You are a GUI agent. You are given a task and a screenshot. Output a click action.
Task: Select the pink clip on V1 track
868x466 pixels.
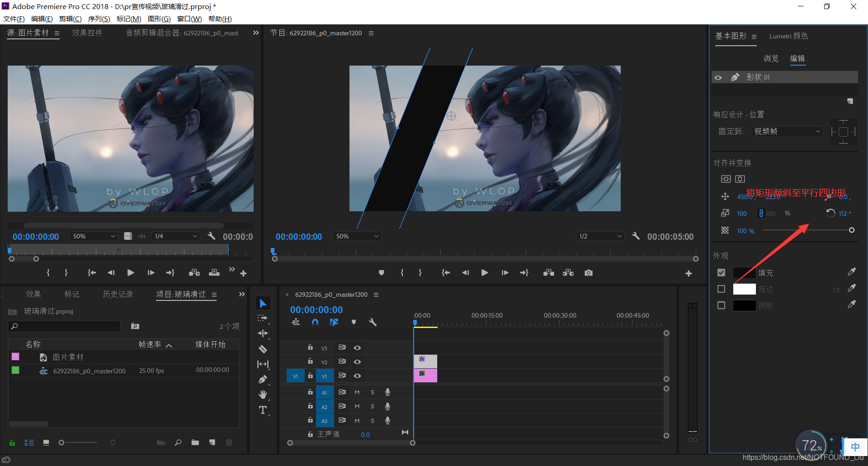pyautogui.click(x=425, y=376)
